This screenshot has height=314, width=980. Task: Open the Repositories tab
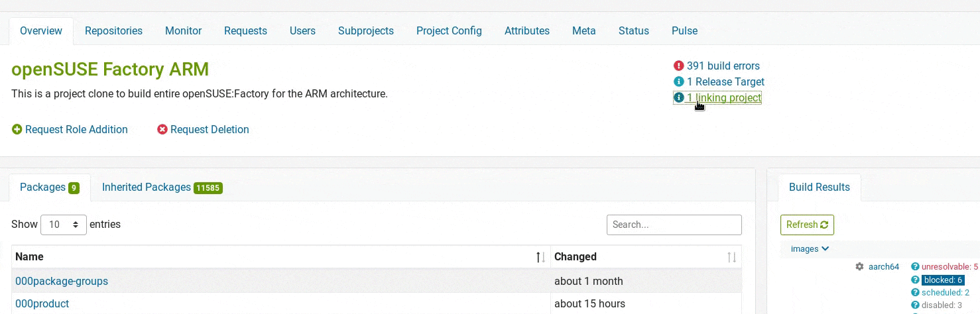point(113,30)
